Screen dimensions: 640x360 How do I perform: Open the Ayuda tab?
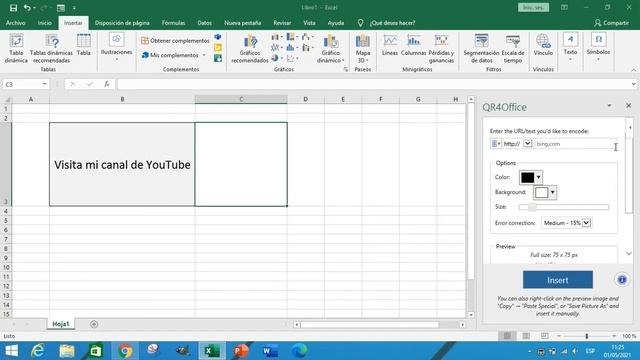(x=336, y=23)
